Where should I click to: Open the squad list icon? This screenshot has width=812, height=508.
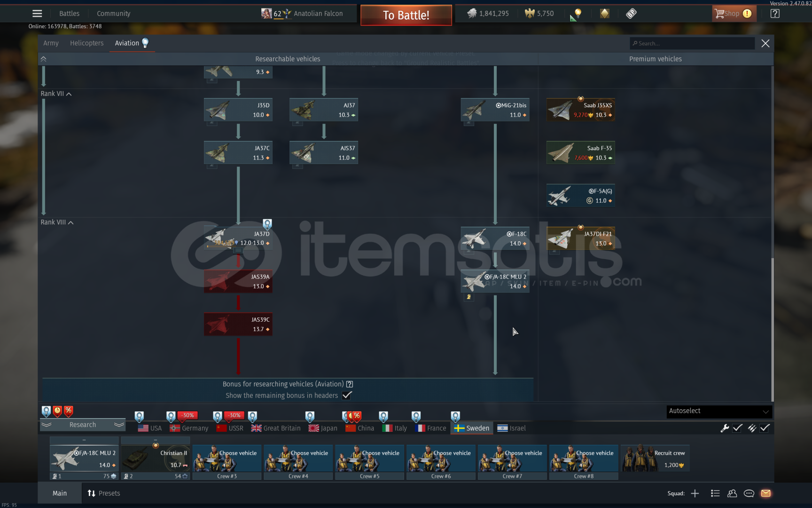(x=715, y=493)
